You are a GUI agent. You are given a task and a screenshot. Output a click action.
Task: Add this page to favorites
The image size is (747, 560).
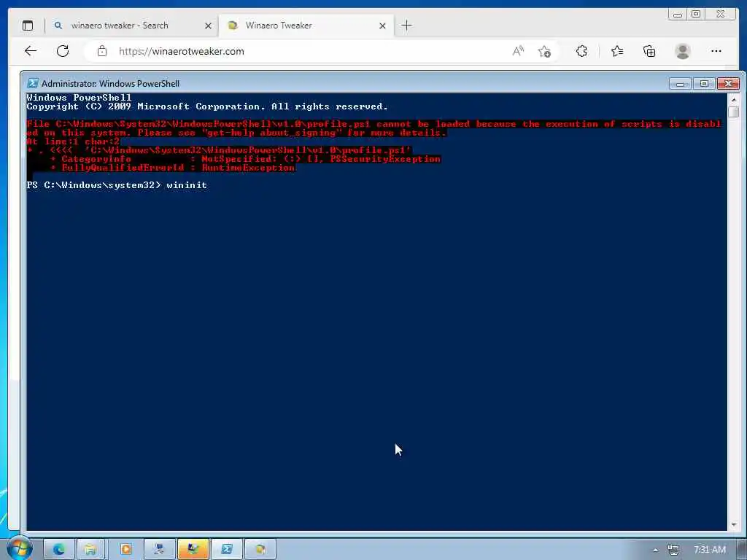pos(544,51)
